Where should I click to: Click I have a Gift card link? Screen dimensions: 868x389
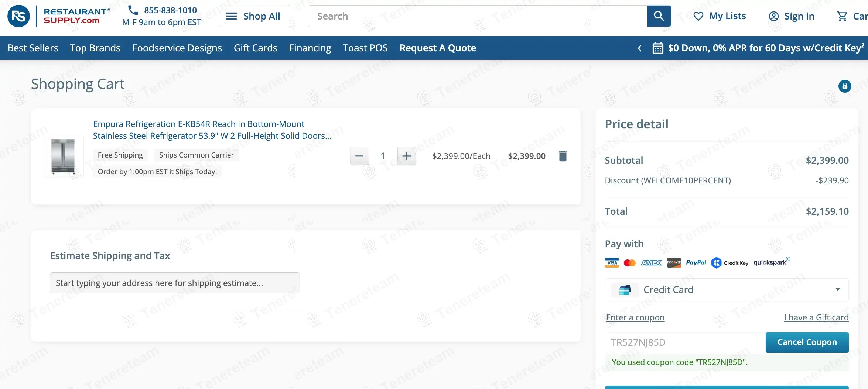[x=816, y=317]
